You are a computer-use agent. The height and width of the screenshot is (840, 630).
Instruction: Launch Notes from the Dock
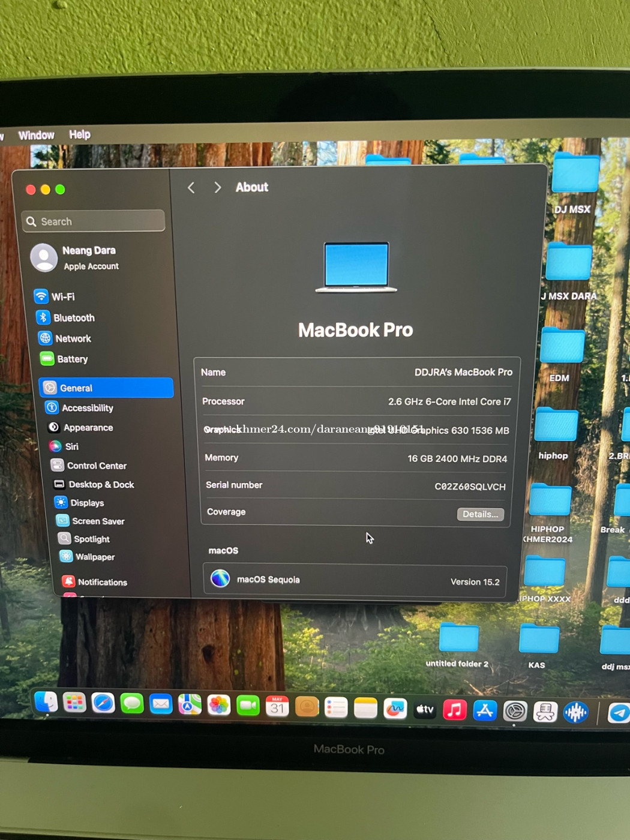pyautogui.click(x=365, y=709)
